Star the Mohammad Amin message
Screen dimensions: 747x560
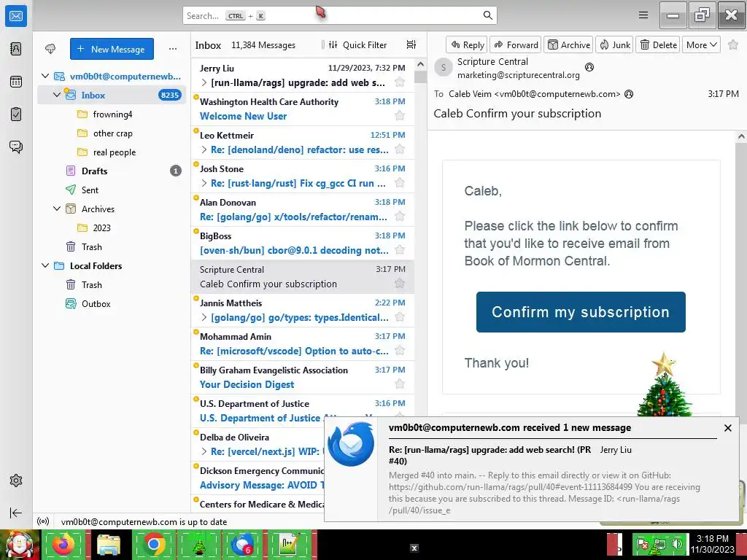400,351
